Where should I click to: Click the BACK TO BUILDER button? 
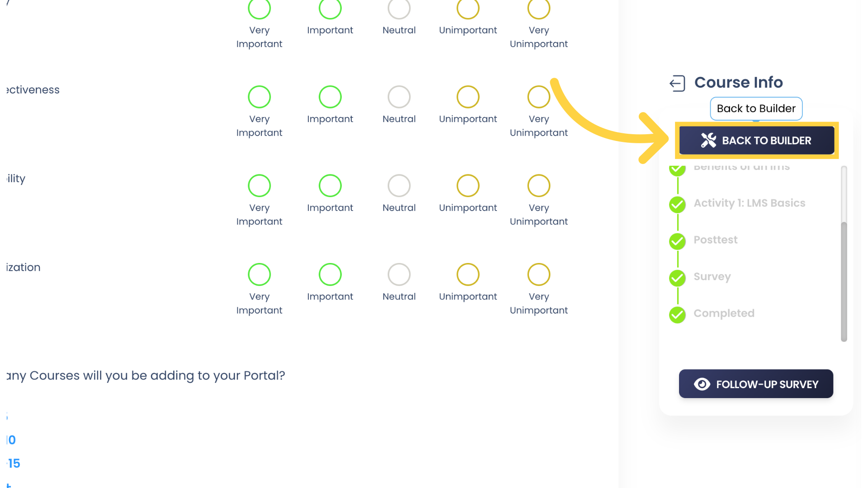(x=756, y=140)
